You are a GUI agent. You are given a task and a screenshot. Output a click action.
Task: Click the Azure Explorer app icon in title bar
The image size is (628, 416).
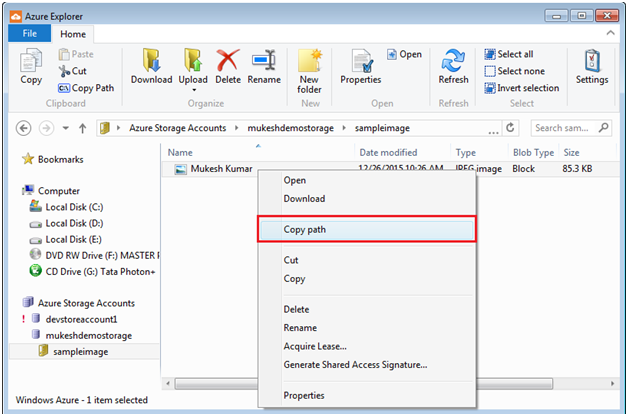pos(16,16)
